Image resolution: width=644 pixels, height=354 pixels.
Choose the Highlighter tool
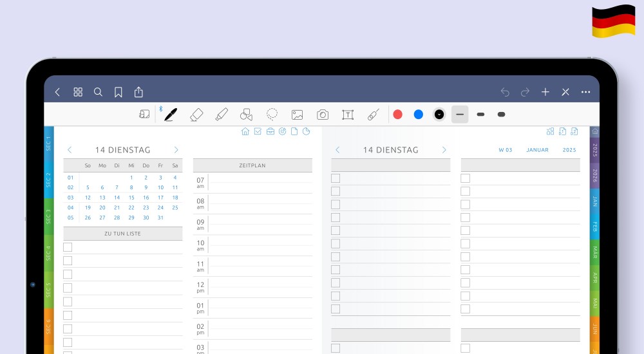click(x=222, y=115)
